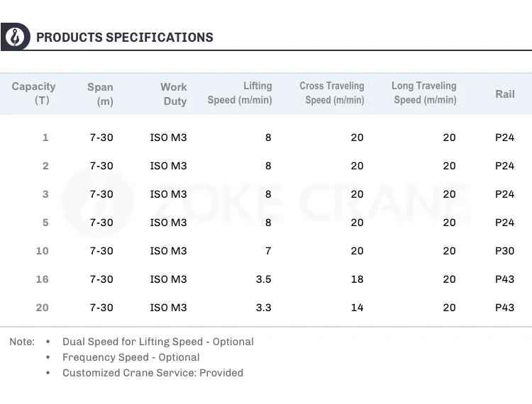Image resolution: width=532 pixels, height=404 pixels.
Task: Click the Work Duty column header
Action: click(173, 94)
